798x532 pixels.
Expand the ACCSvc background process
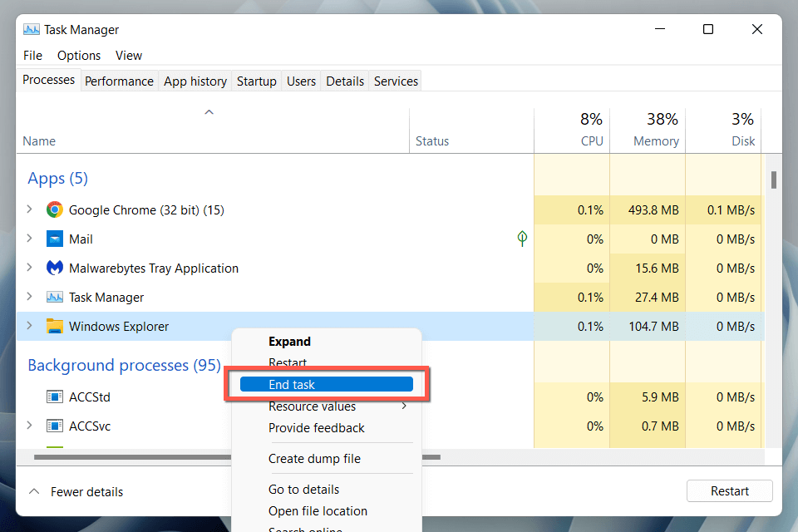(x=30, y=426)
